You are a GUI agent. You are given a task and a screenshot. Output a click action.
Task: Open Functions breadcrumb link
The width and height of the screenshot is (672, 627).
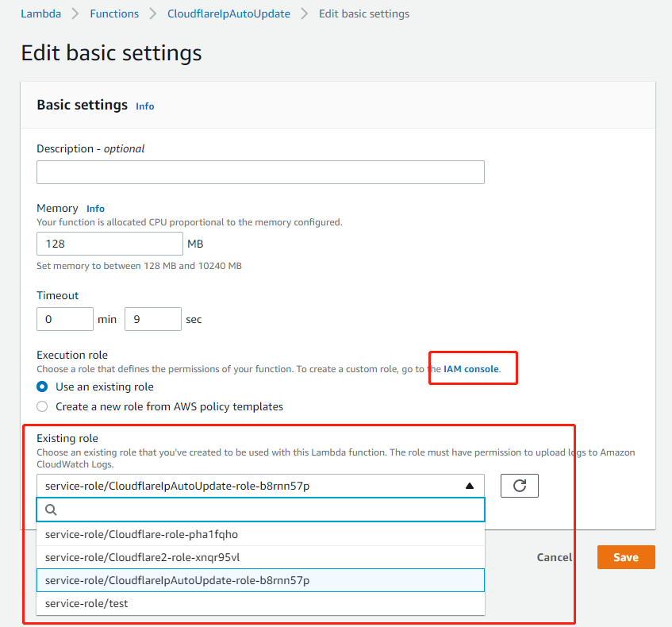coord(114,13)
